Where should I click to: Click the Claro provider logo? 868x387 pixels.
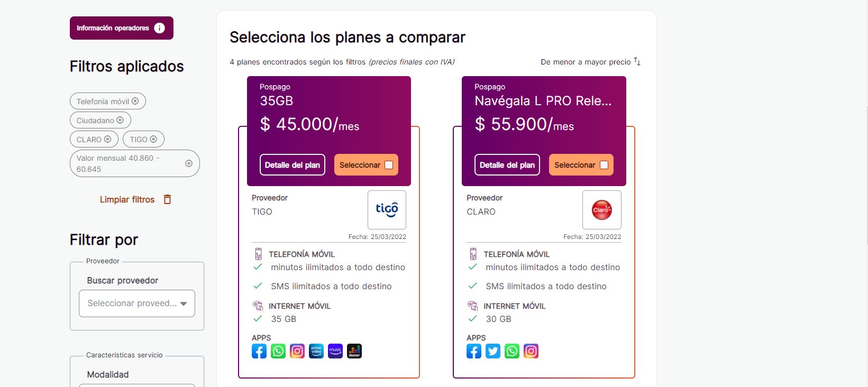coord(601,209)
